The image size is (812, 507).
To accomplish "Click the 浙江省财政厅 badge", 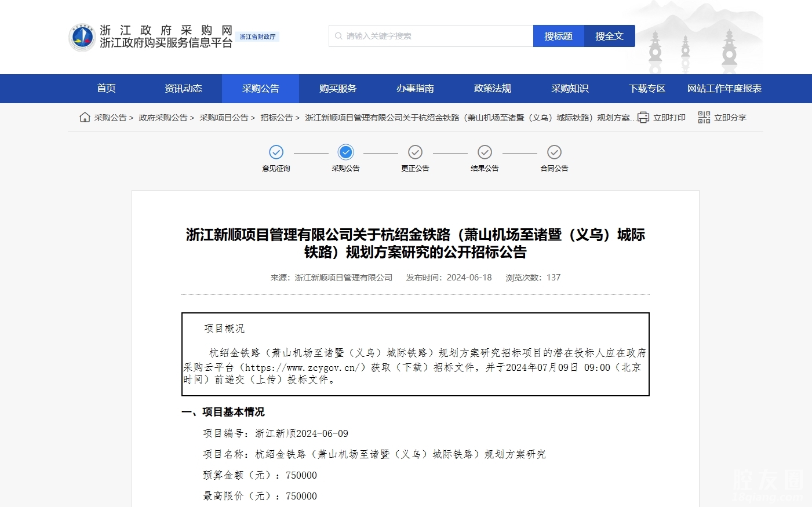I will (x=258, y=37).
